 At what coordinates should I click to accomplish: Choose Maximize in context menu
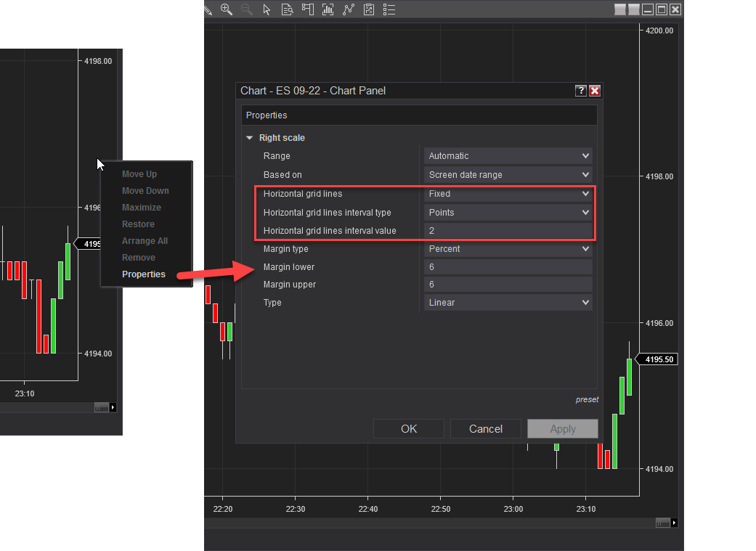coord(142,208)
